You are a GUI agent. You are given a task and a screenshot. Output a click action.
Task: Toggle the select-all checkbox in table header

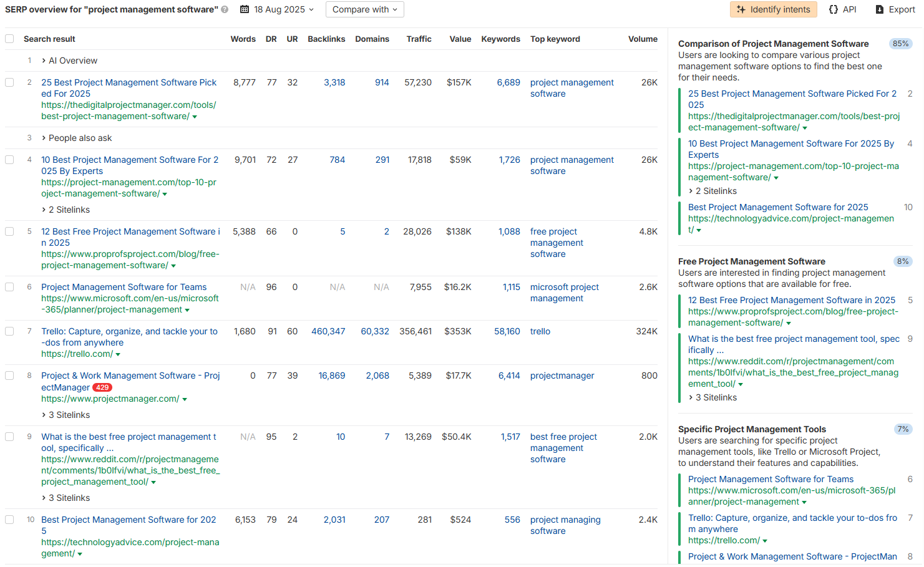click(x=9, y=39)
